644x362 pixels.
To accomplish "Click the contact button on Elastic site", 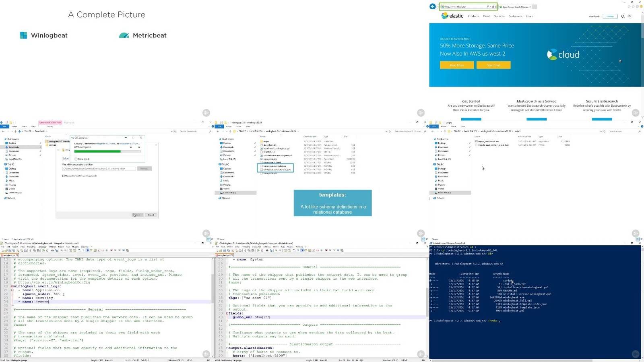I will [x=610, y=17].
